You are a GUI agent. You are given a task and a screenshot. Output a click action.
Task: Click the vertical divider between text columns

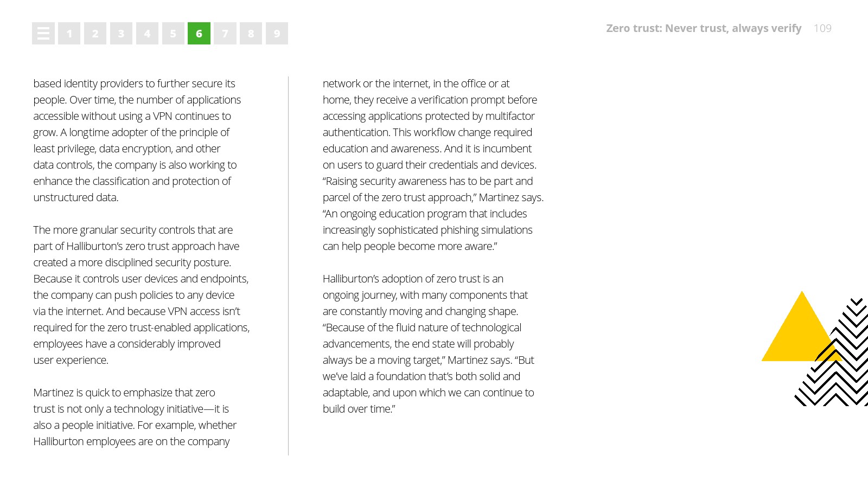[288, 266]
